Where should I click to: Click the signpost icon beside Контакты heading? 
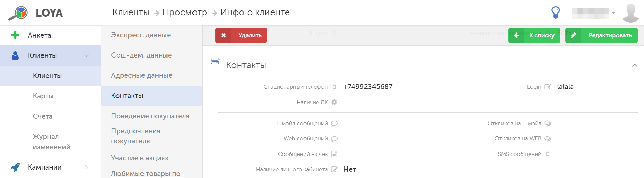coord(215,63)
